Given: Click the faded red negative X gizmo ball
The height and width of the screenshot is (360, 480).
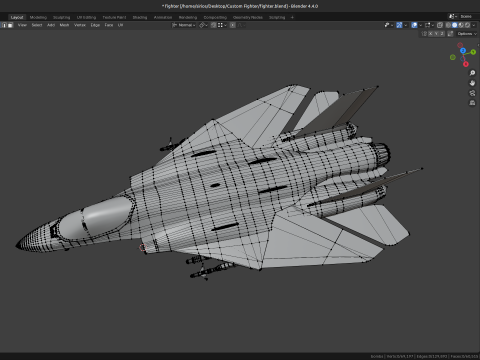Looking at the screenshot, I should pos(460,45).
